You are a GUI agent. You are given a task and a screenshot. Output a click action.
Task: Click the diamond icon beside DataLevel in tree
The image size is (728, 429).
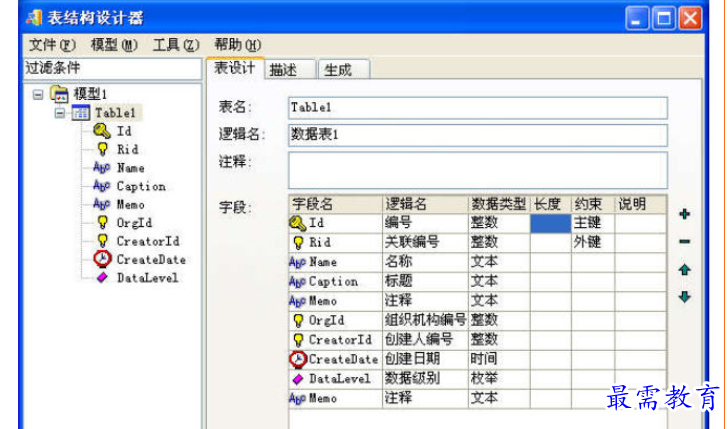102,278
